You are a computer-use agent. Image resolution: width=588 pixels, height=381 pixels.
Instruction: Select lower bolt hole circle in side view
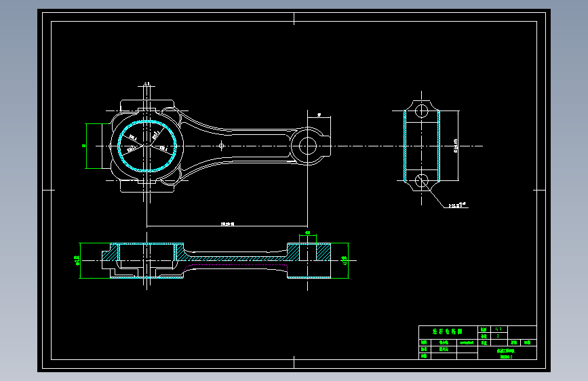pos(421,181)
